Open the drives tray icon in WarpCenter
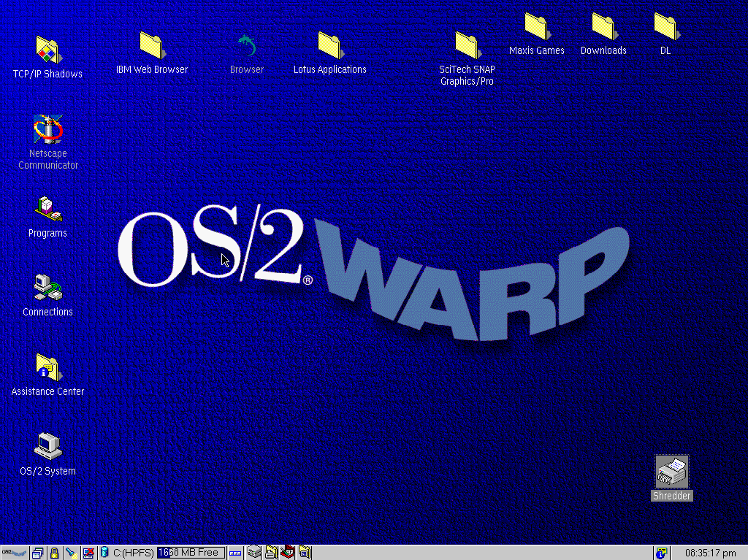This screenshot has height=560, width=748. coord(254,552)
